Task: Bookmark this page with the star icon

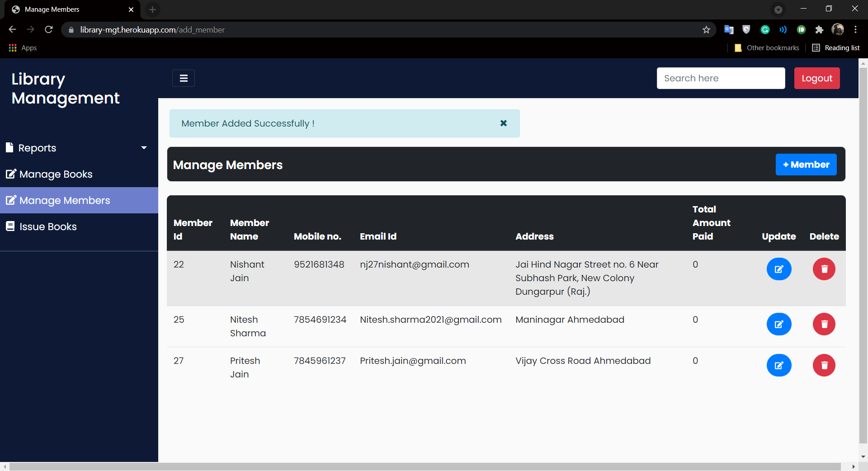Action: tap(706, 29)
